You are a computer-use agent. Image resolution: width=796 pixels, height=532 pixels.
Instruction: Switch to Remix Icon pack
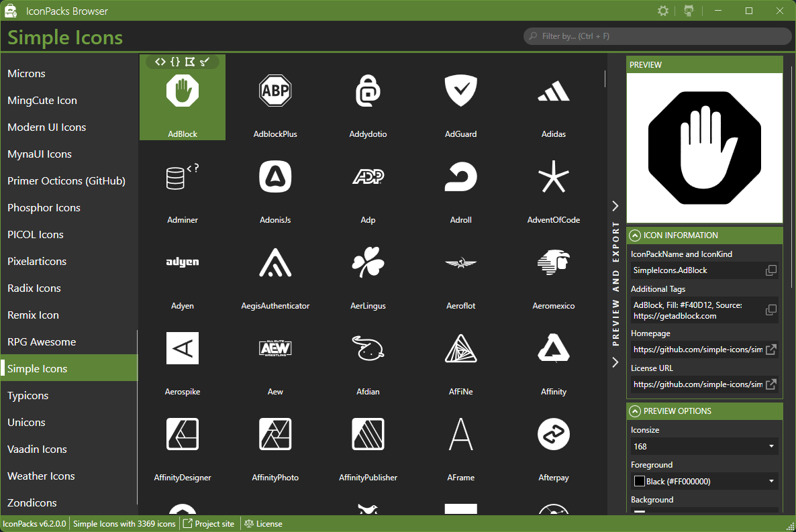(x=68, y=315)
